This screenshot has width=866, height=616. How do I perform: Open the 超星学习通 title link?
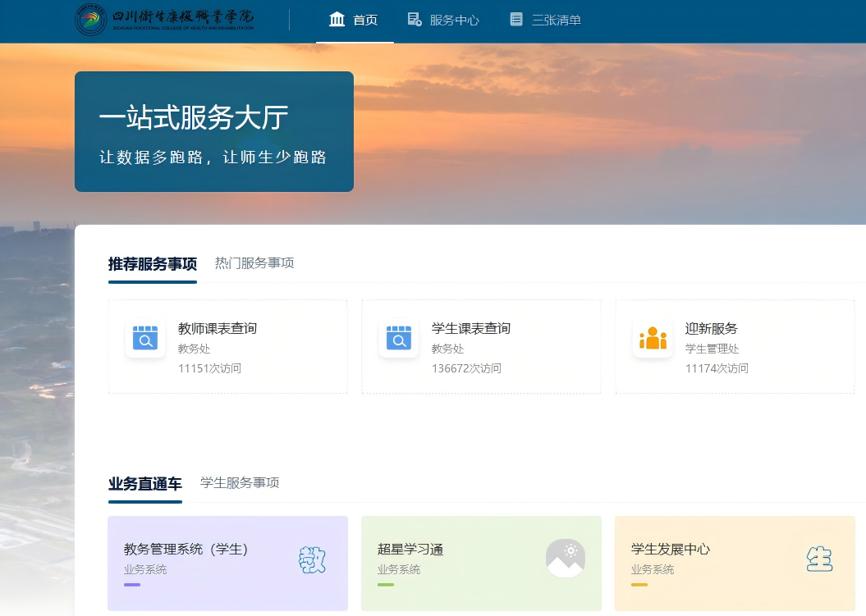410,550
